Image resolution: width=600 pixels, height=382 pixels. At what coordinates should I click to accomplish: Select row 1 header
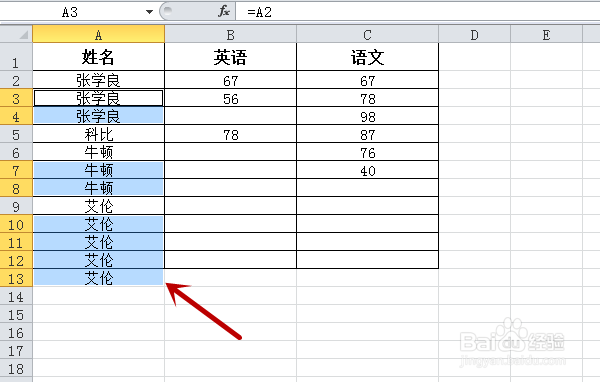click(x=16, y=57)
